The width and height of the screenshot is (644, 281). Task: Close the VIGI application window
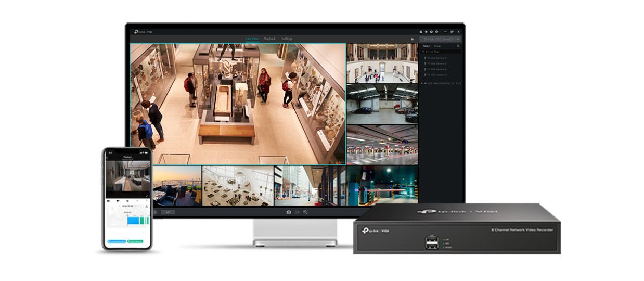pos(458,32)
